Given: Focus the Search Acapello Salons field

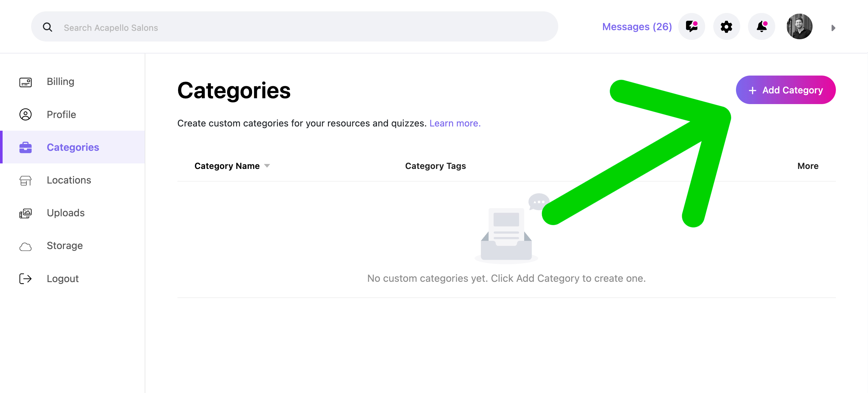Looking at the screenshot, I should (x=294, y=27).
